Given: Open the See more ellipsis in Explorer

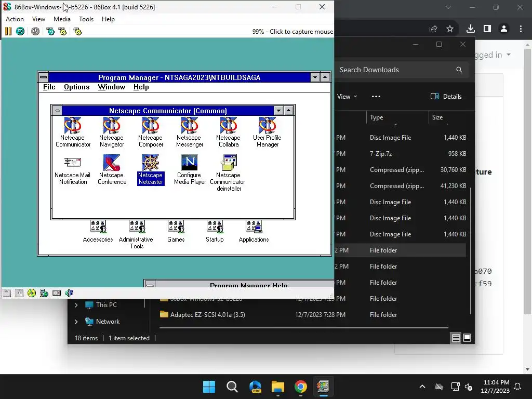Looking at the screenshot, I should pyautogui.click(x=376, y=96).
